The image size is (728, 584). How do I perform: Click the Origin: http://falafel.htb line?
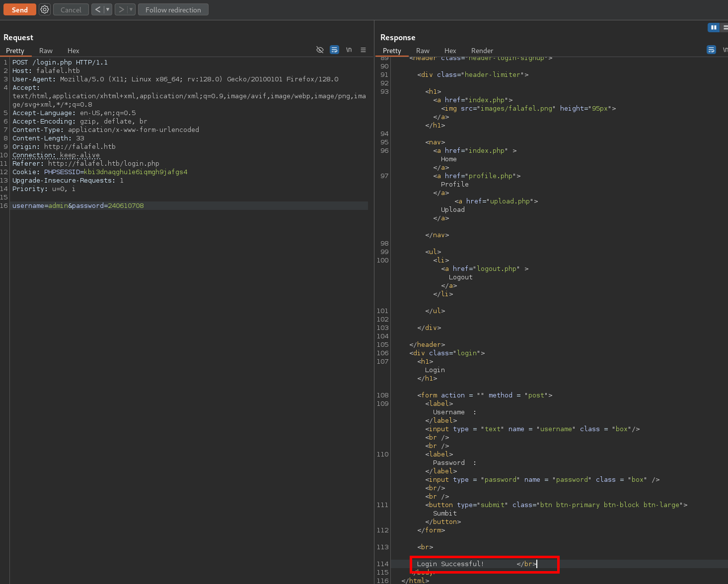64,146
